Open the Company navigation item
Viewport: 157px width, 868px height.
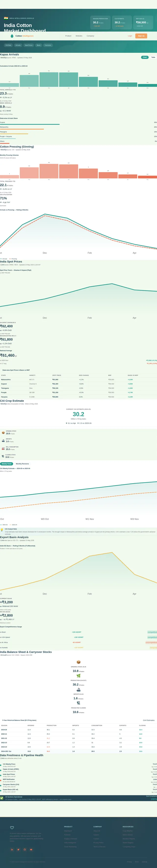[x=90, y=36]
